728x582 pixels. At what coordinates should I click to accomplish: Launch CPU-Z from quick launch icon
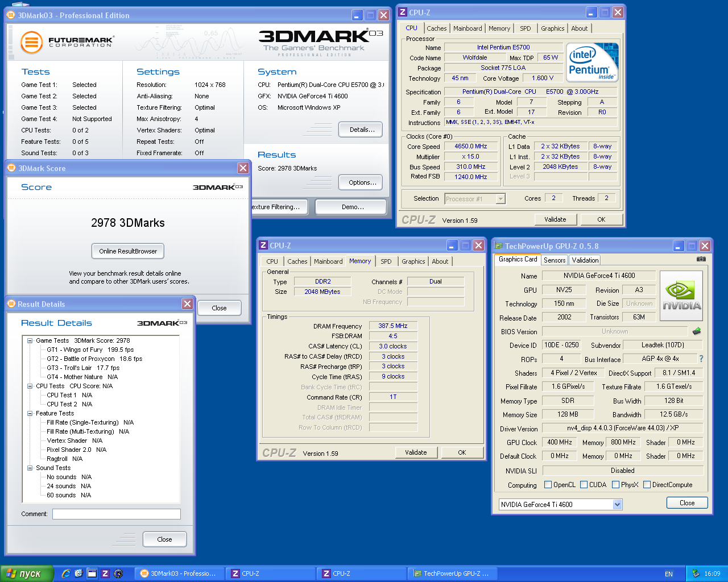coord(105,573)
